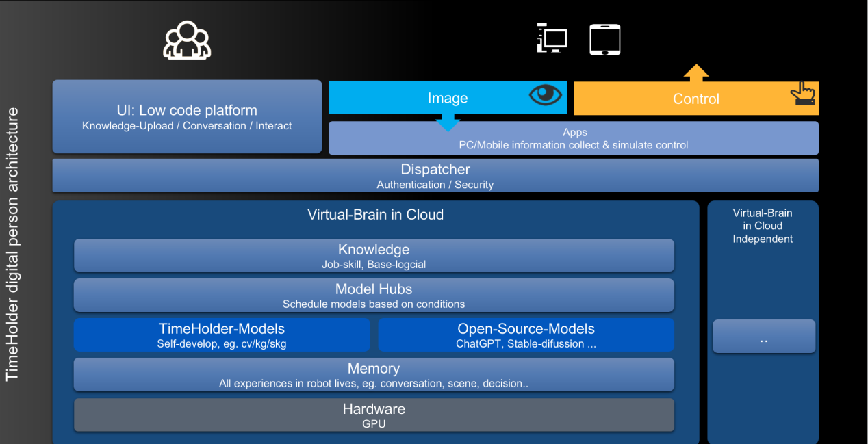Click the Dispatcher Authentication / Security bar
Viewport: 868px width, 444px height.
coord(435,176)
